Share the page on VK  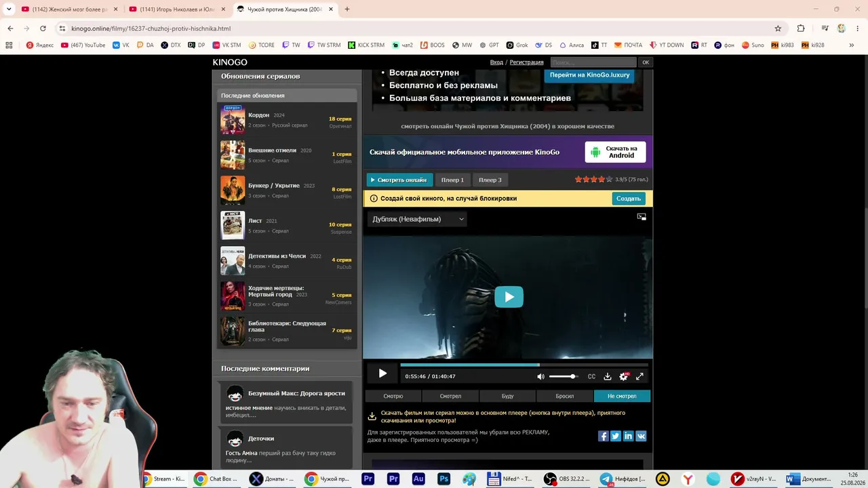coord(641,436)
